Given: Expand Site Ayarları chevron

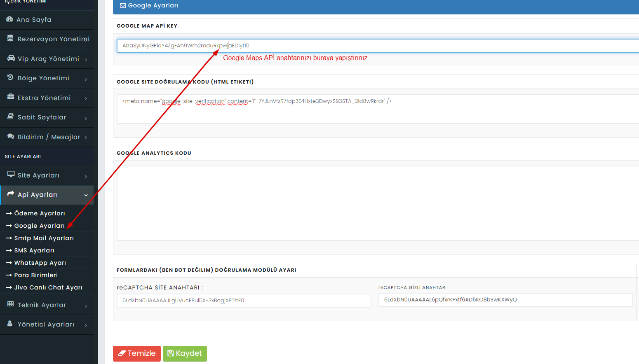Looking at the screenshot, I should (x=86, y=176).
